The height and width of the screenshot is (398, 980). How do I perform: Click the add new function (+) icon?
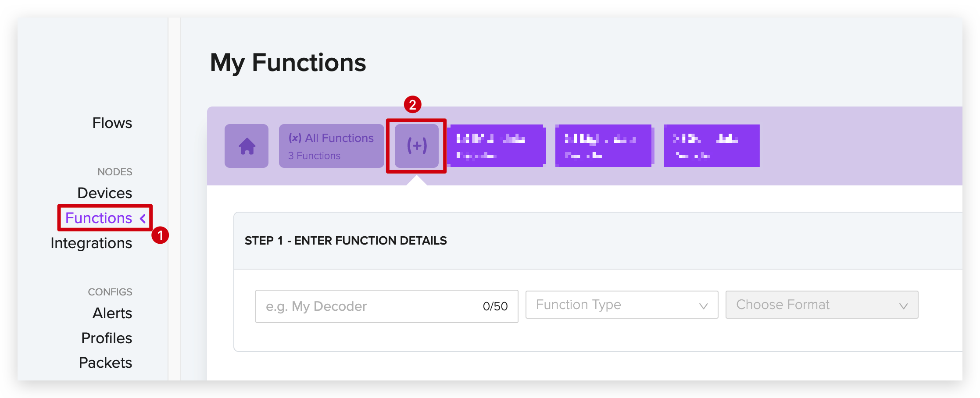click(417, 146)
